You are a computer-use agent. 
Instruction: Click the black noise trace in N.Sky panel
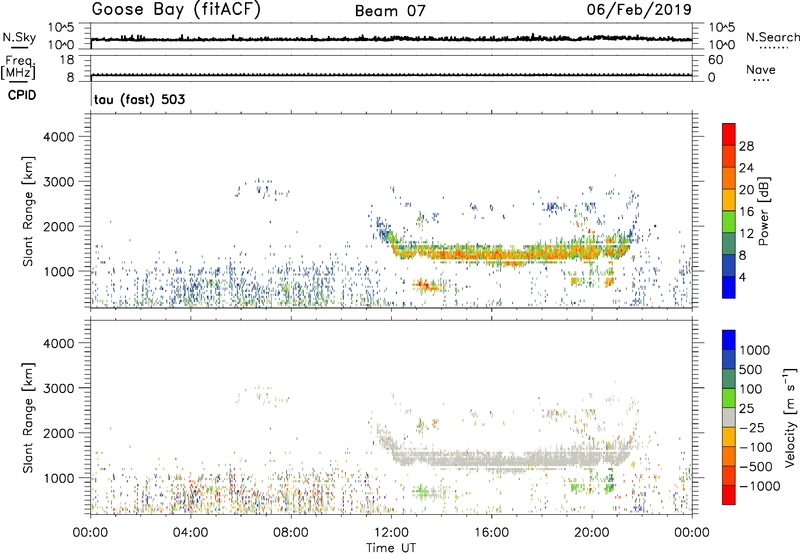[391, 39]
